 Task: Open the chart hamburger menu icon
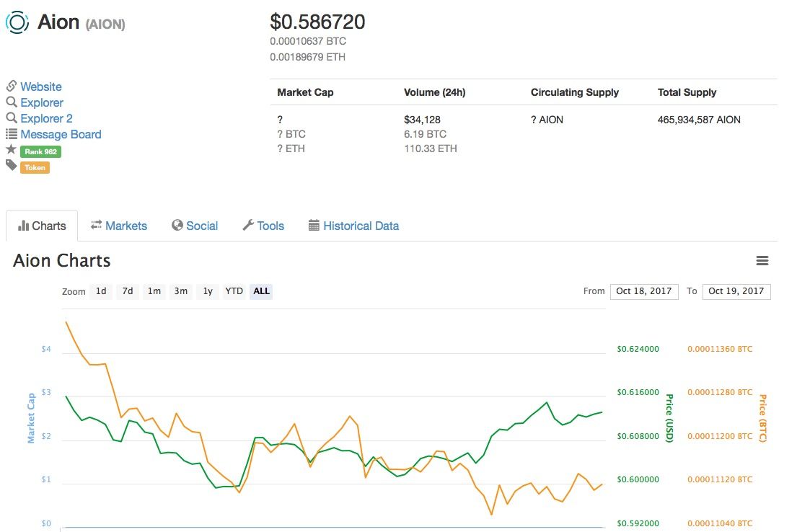point(762,261)
